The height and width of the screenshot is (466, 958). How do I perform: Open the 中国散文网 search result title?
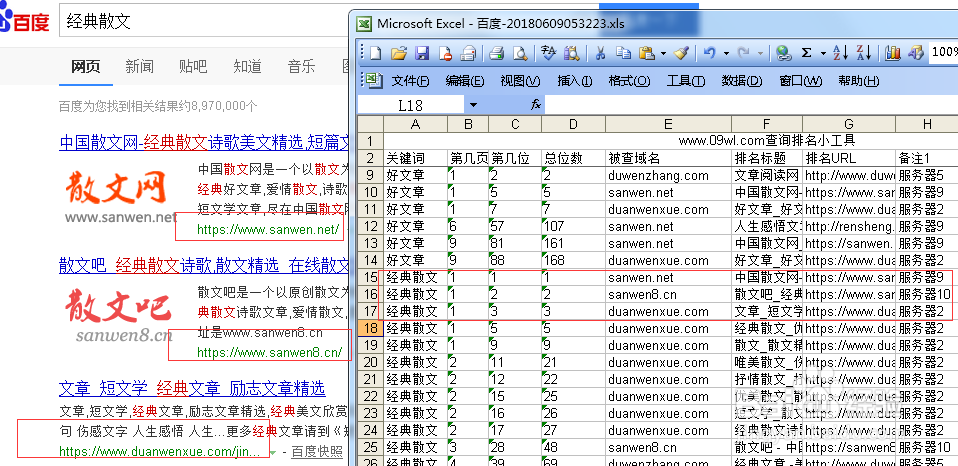[x=204, y=142]
